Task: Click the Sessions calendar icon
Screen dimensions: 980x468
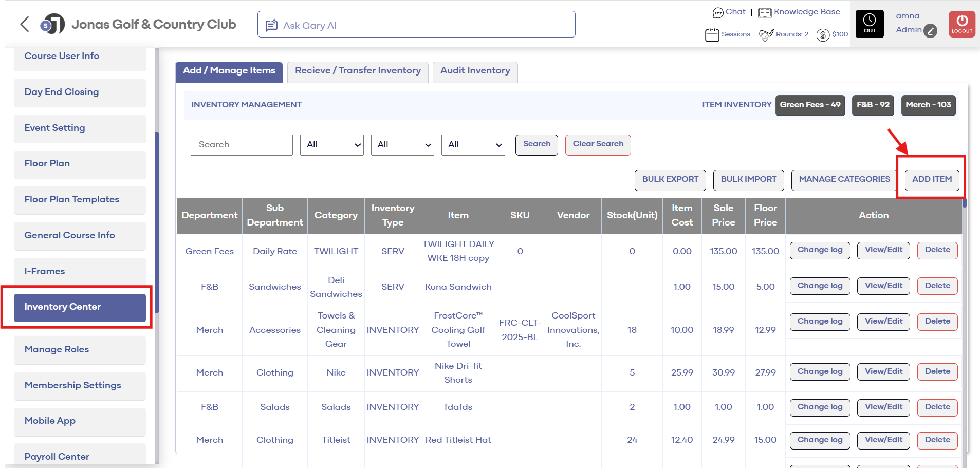Action: 712,35
